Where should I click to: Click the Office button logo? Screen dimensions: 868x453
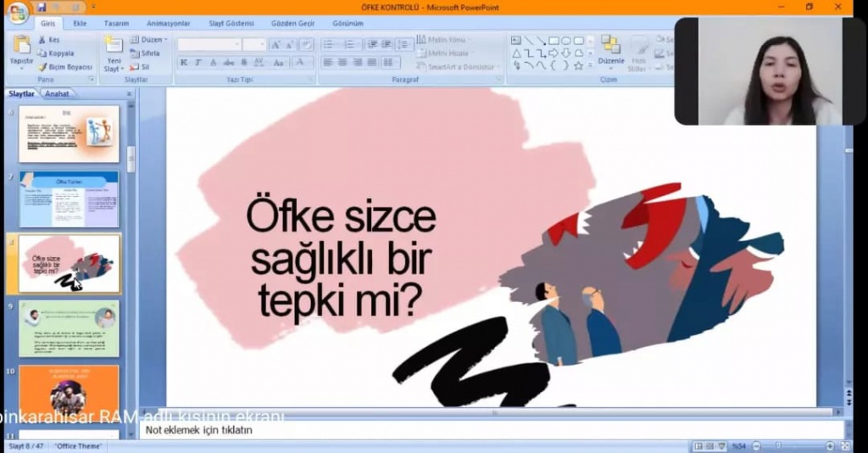pos(17,13)
